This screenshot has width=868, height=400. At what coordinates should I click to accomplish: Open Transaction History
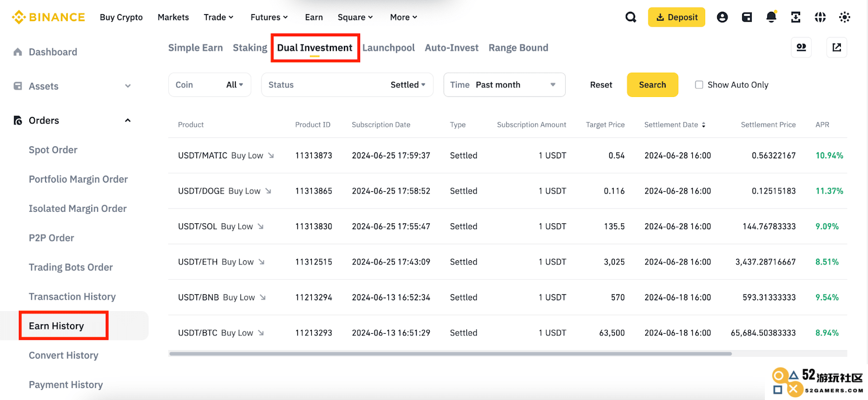[72, 296]
